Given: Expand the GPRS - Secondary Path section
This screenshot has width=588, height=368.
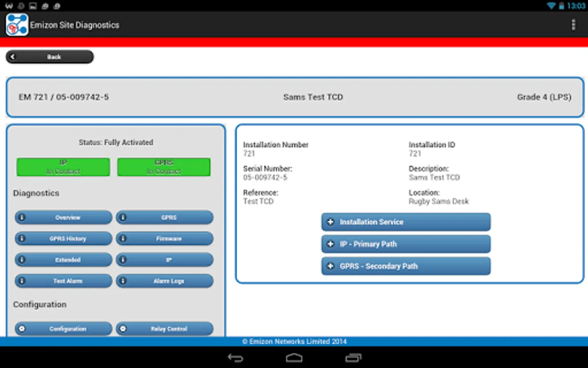Looking at the screenshot, I should pos(406,266).
